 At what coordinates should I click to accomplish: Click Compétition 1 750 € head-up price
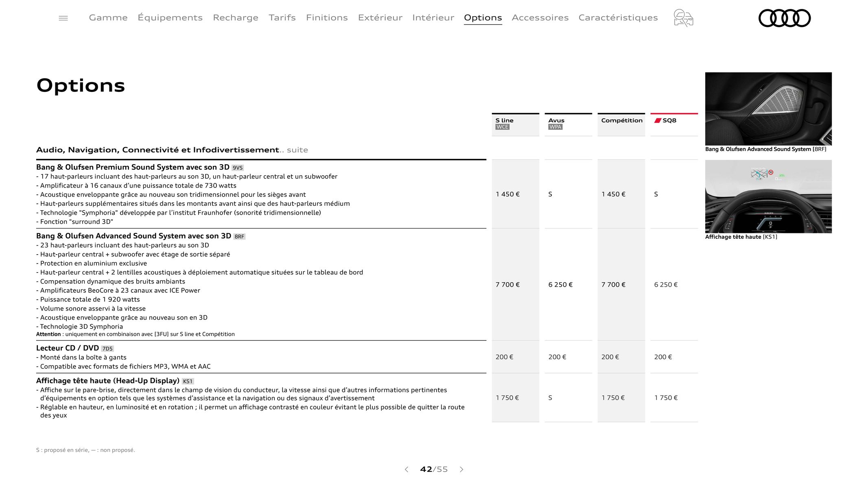613,398
